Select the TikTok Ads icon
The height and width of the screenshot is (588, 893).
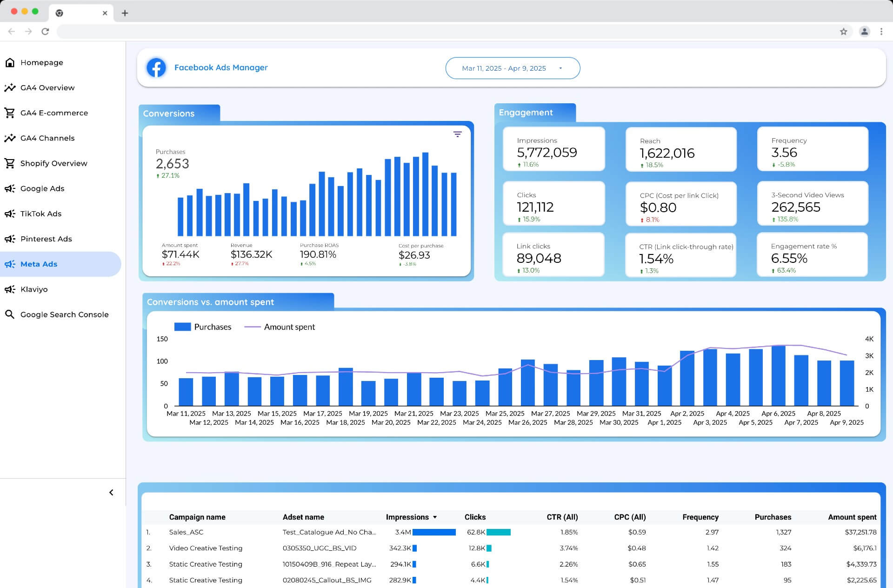pos(10,214)
